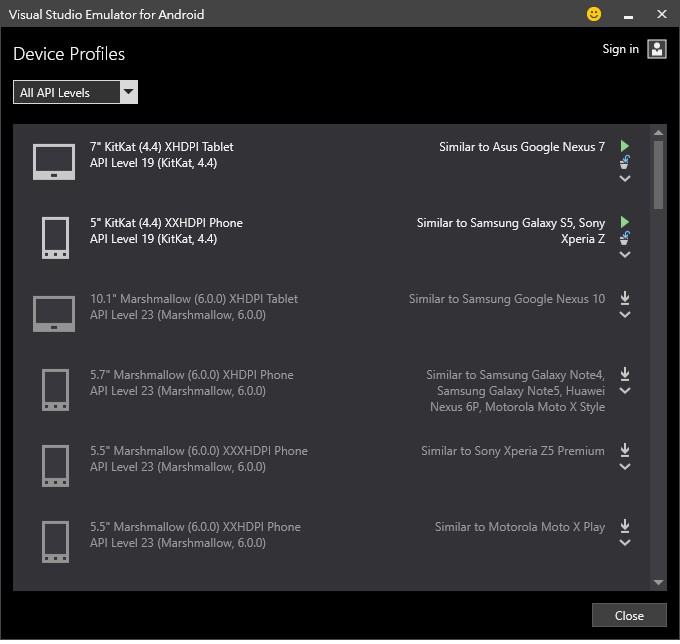Minimize the emulator window
Viewport: 680px width, 644px height.
tap(628, 16)
